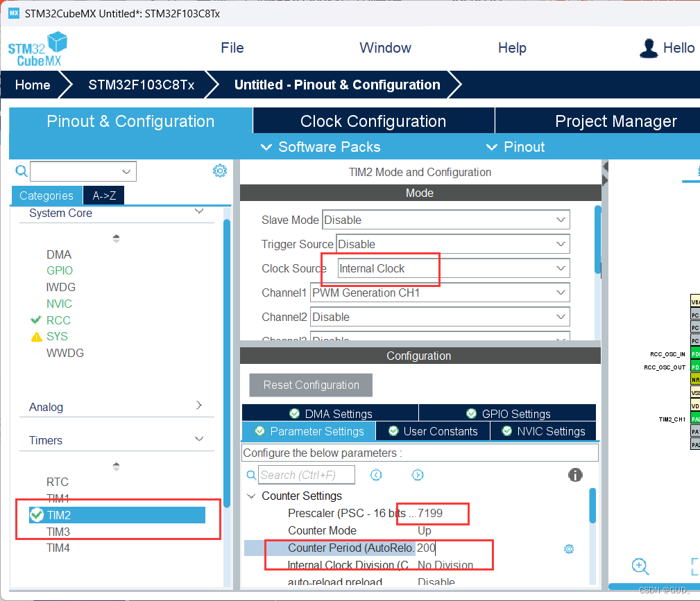The image size is (700, 601).
Task: Select DMA in System Core list
Action: pos(59,254)
